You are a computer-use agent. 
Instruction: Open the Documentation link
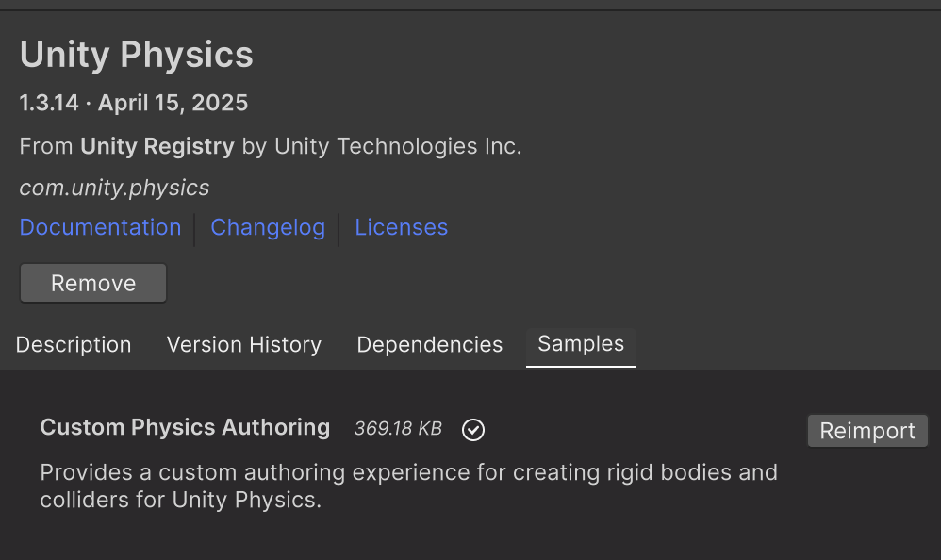point(100,227)
